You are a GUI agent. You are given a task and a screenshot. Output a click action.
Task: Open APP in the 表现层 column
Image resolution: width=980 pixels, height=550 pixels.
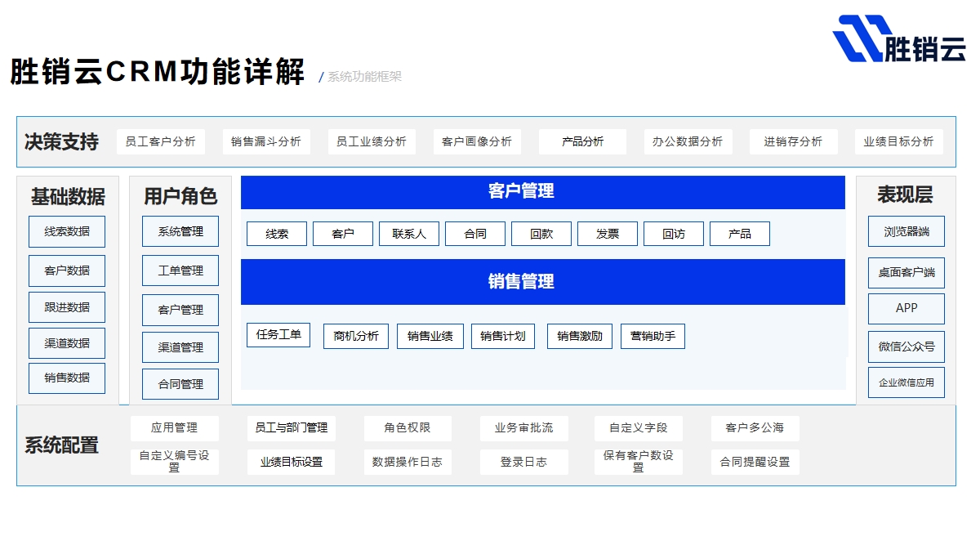point(906,308)
